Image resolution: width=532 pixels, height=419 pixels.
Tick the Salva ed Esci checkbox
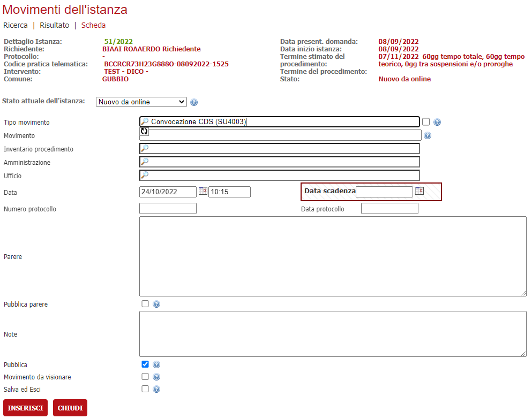tap(145, 389)
